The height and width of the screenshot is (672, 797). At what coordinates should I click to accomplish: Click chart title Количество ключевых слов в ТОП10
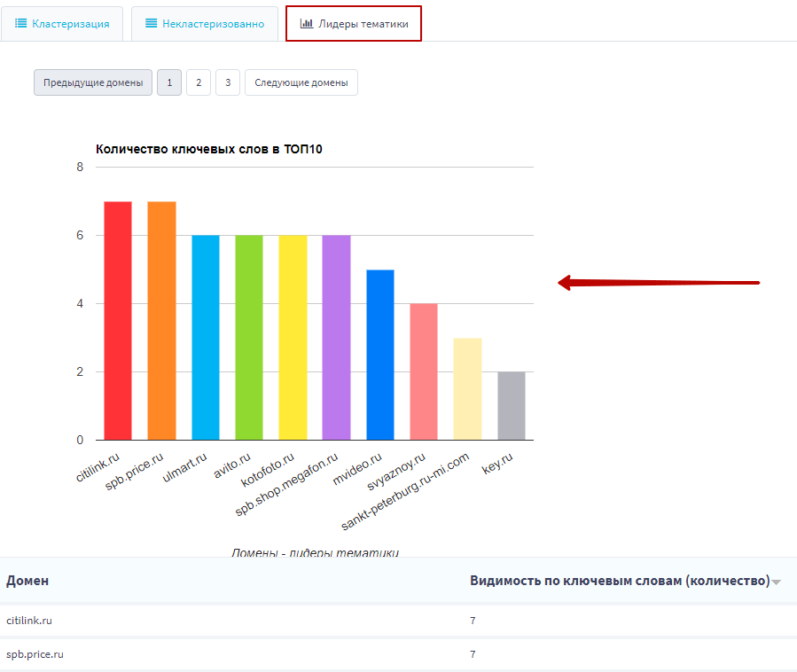[x=209, y=149]
